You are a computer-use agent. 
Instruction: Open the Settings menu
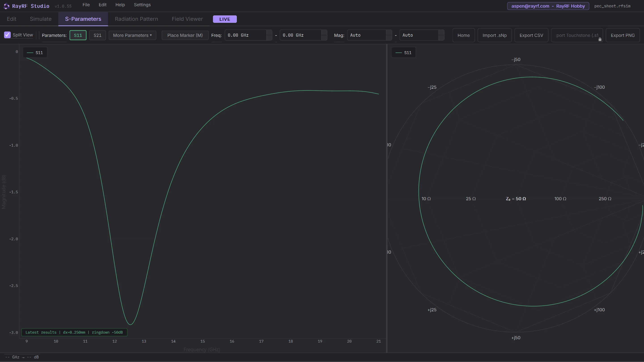(142, 5)
